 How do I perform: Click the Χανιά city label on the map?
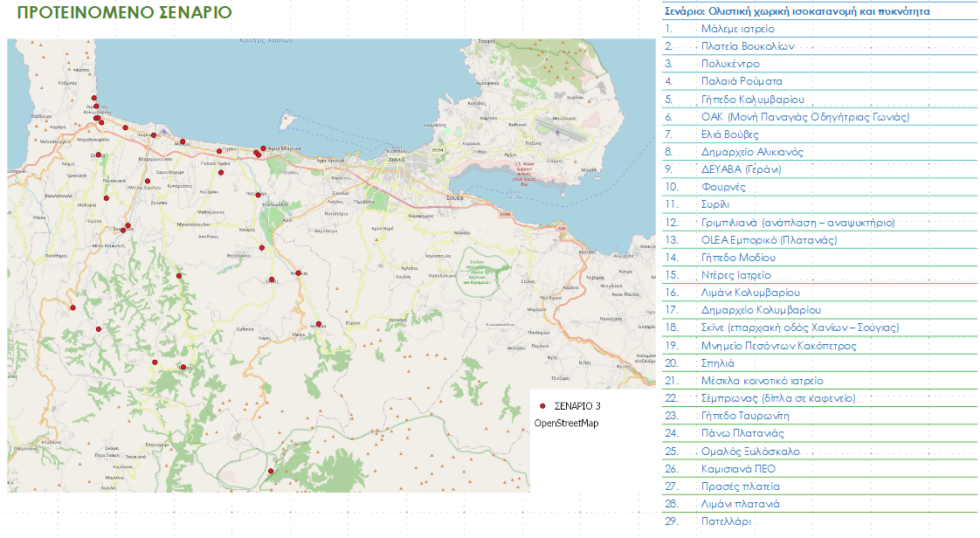397,160
